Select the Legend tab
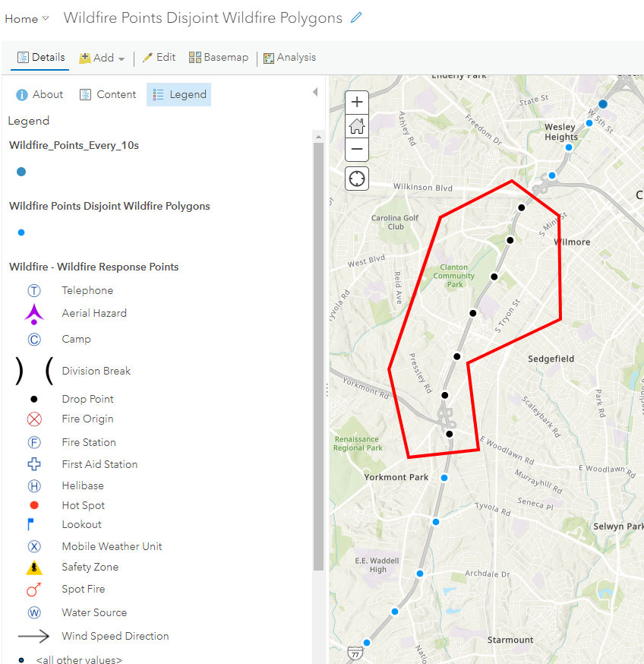This screenshot has width=644, height=664. click(178, 94)
